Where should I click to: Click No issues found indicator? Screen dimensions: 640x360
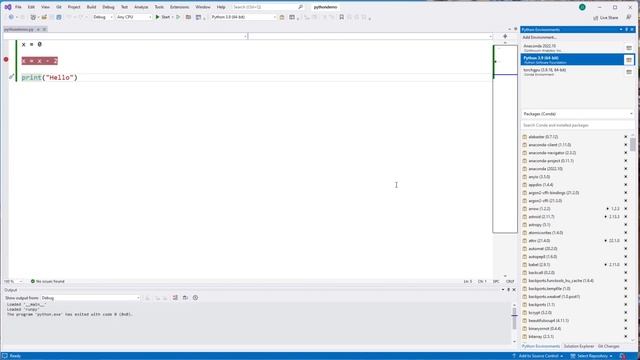(x=47, y=281)
